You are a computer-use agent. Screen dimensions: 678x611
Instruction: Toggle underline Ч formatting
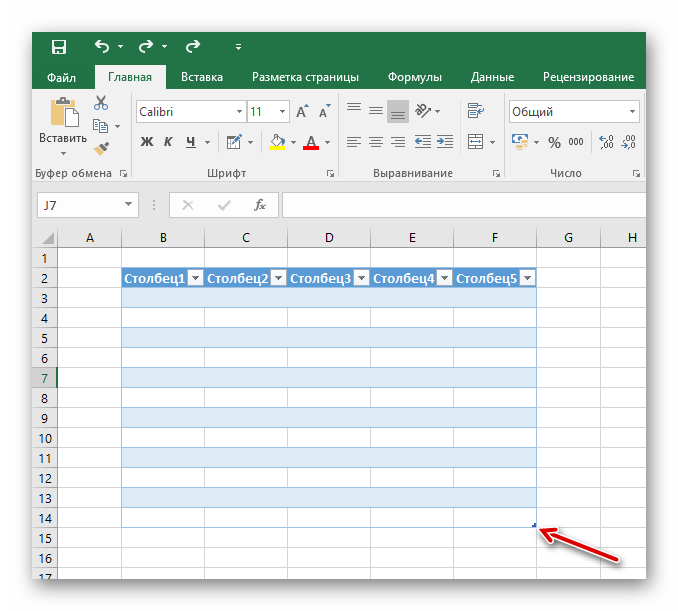pyautogui.click(x=190, y=142)
